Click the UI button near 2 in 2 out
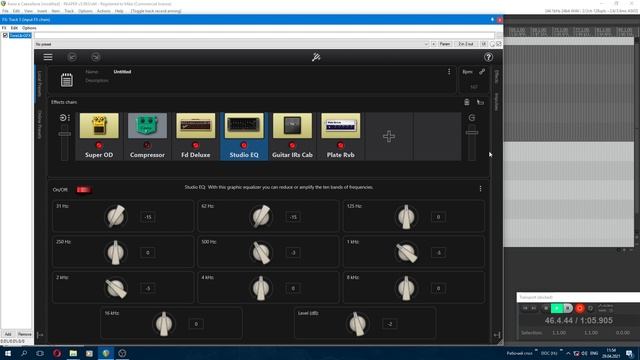The height and width of the screenshot is (360, 640). pyautogui.click(x=484, y=44)
